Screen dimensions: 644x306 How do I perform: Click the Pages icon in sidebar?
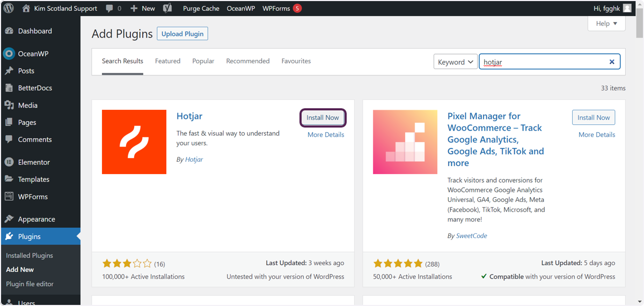pyautogui.click(x=9, y=122)
